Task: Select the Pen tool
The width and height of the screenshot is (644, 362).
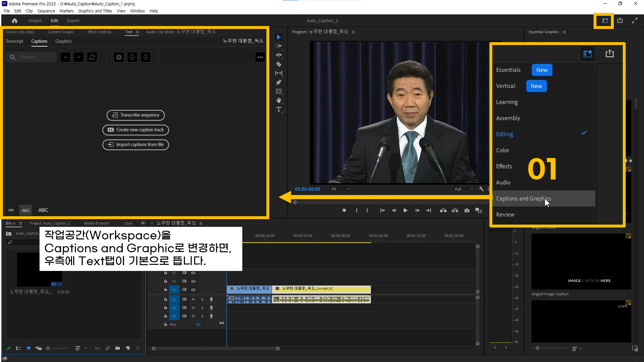Action: [279, 82]
